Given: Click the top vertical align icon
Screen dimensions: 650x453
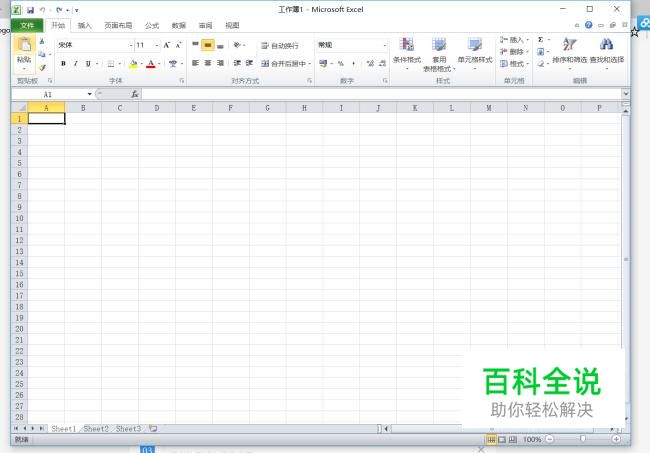Looking at the screenshot, I should [195, 45].
